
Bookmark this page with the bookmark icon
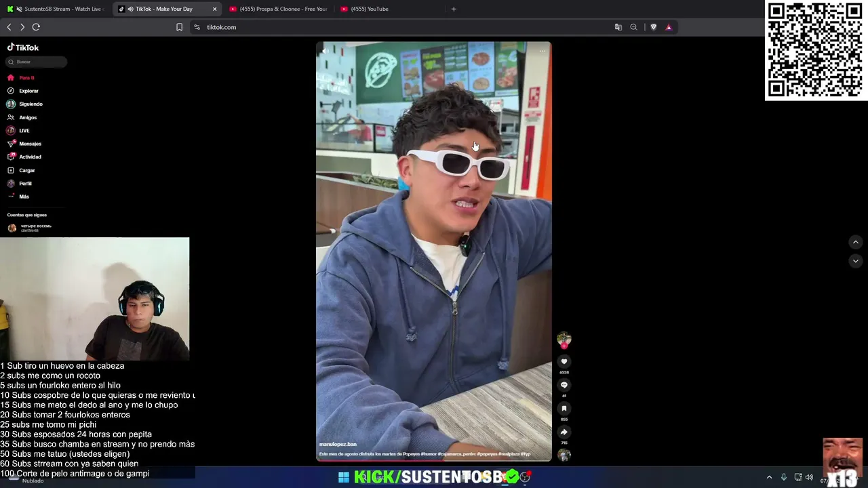(179, 27)
